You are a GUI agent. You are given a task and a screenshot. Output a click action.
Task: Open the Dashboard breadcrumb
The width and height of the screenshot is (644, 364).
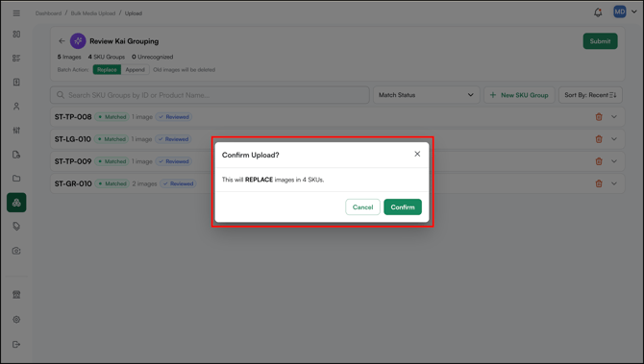[48, 13]
